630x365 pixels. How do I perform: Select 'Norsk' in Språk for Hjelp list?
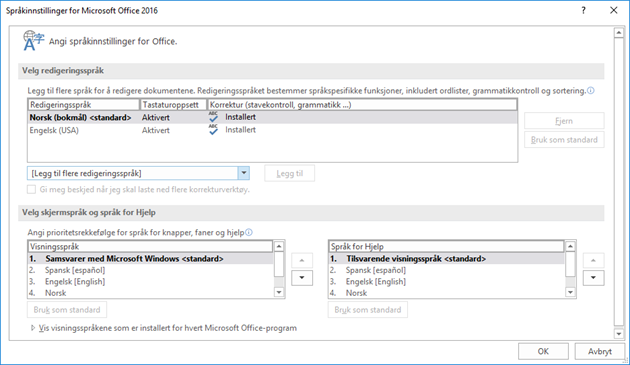[446, 293]
